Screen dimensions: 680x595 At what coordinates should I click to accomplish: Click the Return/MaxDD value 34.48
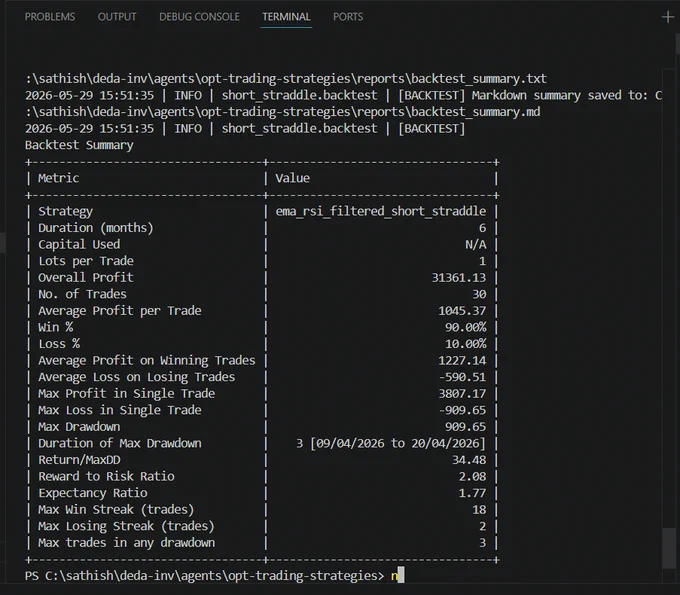pyautogui.click(x=469, y=460)
